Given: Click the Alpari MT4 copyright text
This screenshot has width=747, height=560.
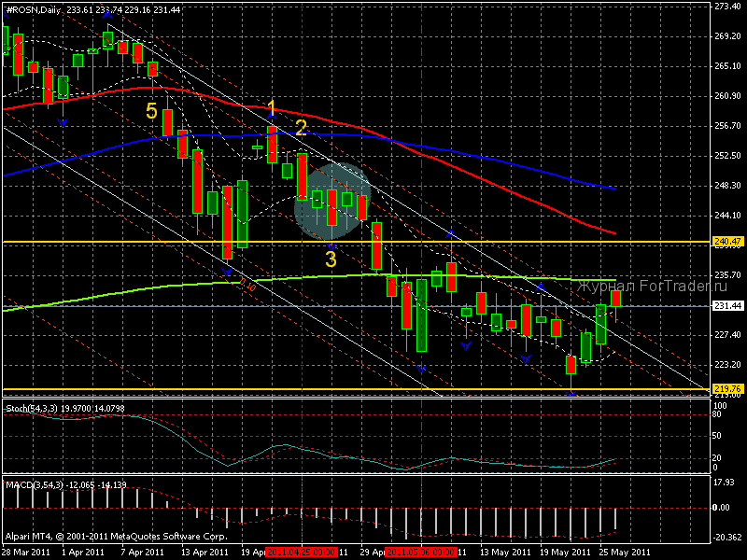Looking at the screenshot, I should [116, 536].
